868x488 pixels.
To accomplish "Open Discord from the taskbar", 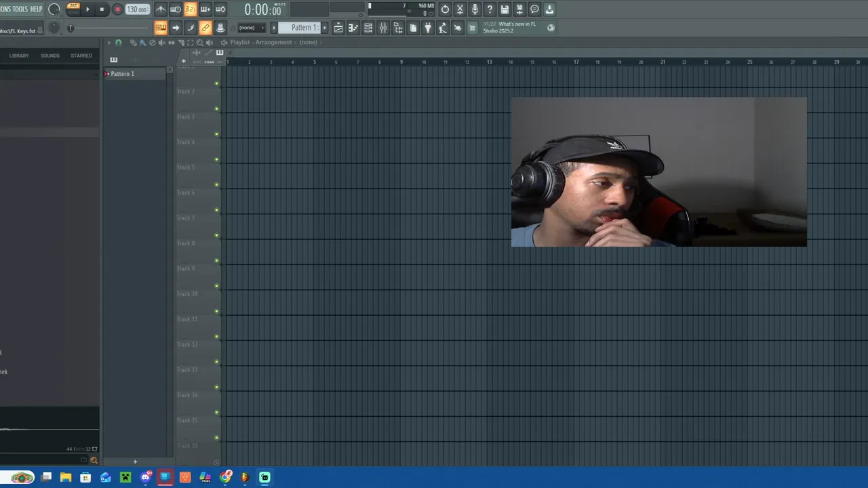I will [145, 477].
